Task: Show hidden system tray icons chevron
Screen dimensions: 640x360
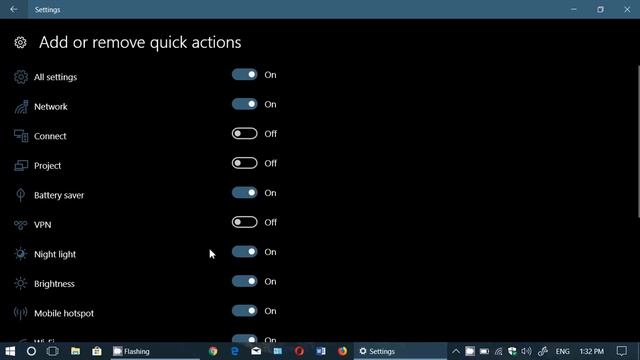Action: pos(456,351)
